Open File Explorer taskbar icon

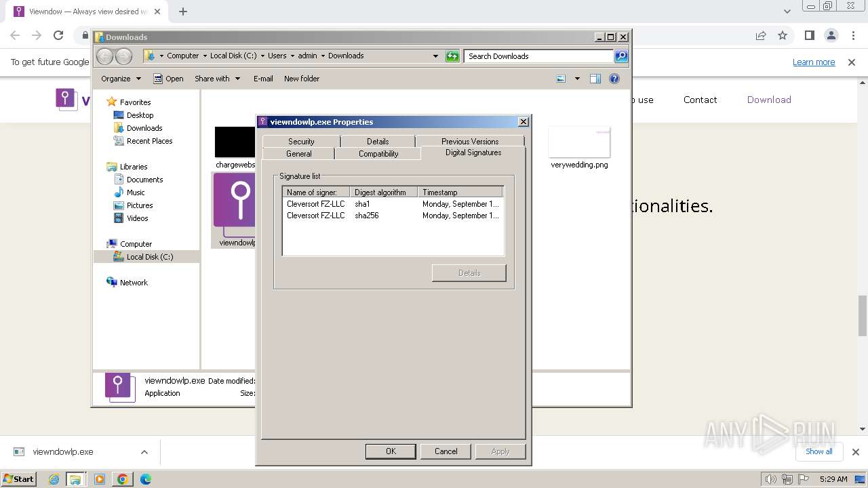(x=75, y=479)
